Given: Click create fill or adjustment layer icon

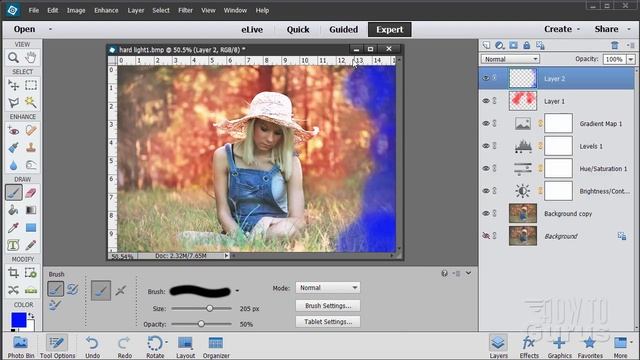Looking at the screenshot, I should pyautogui.click(x=500, y=45).
